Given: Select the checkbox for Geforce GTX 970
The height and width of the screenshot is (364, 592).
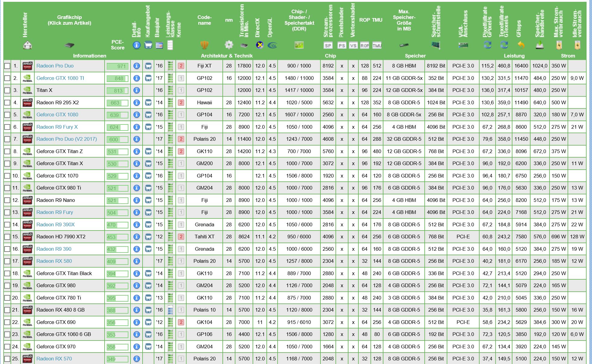Looking at the screenshot, I should (x=7, y=347).
